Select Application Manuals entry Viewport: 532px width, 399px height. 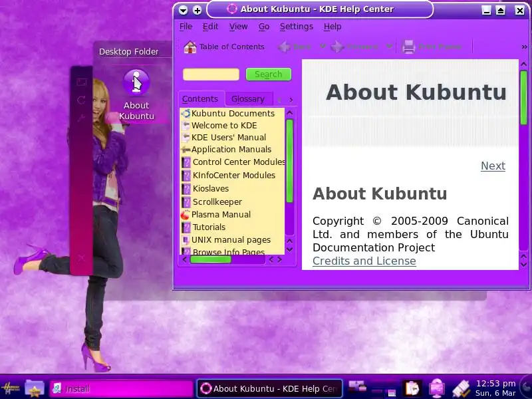tap(231, 149)
